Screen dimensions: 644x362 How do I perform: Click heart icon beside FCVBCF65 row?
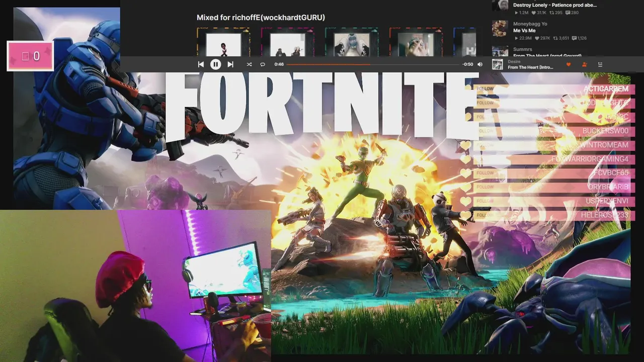pos(466,173)
